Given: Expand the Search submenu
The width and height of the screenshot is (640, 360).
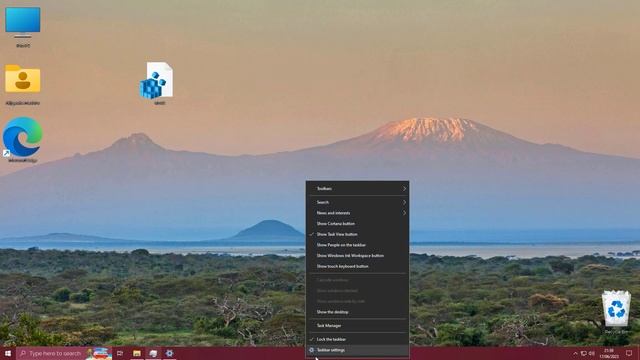Looking at the screenshot, I should [x=357, y=202].
